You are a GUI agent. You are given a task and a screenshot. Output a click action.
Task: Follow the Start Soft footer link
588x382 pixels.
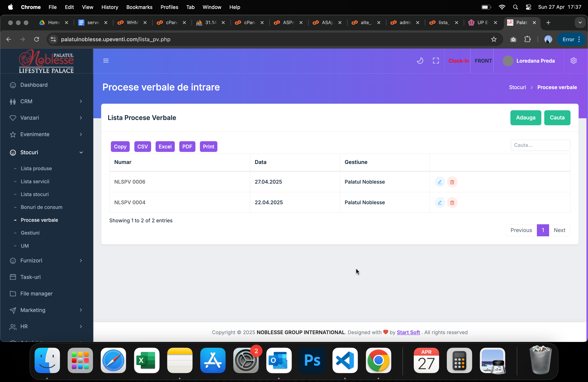click(x=408, y=332)
